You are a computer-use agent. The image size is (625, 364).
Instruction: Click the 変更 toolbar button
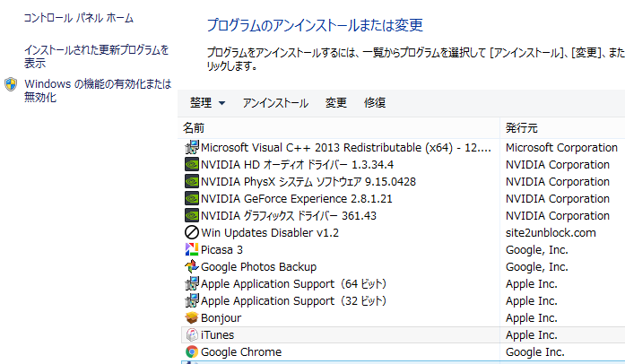[x=336, y=103]
